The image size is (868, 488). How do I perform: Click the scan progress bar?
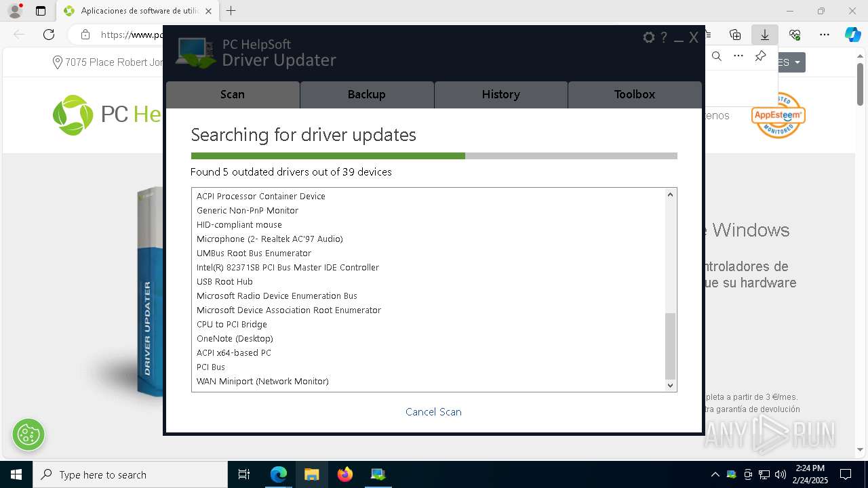434,156
